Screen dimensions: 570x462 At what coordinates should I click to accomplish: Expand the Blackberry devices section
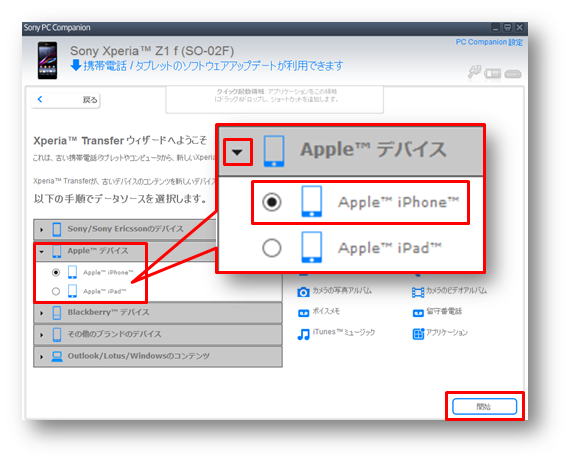41,313
